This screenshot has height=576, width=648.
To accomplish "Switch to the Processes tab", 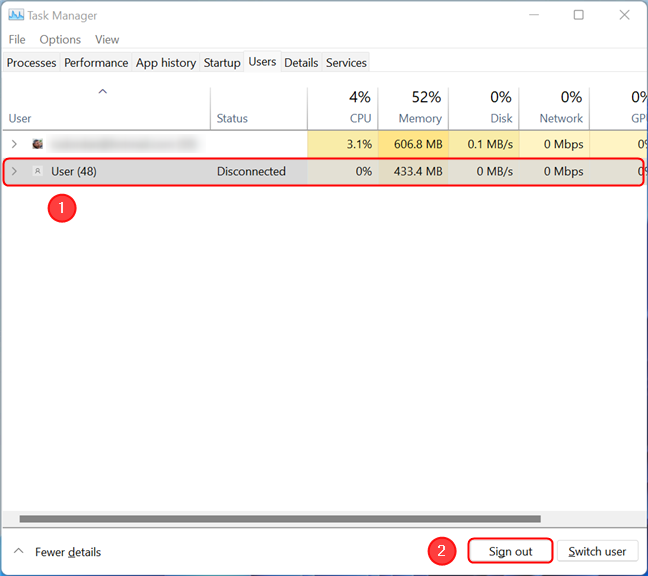I will click(31, 63).
